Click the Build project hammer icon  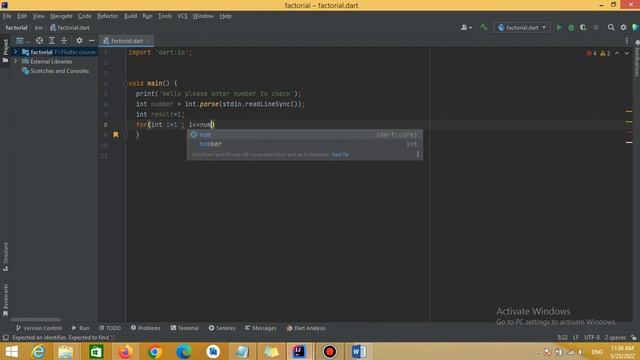484,28
